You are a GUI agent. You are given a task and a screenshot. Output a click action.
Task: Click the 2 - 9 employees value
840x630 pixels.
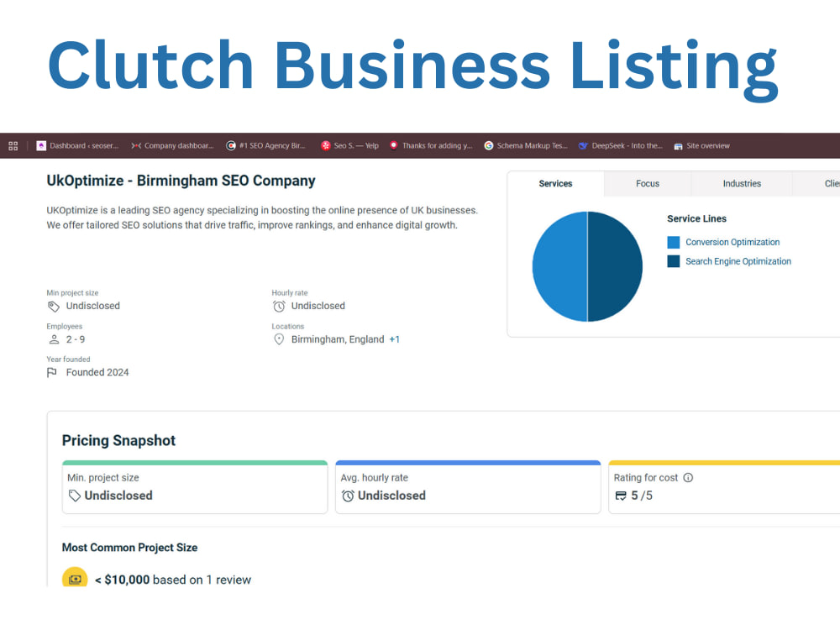76,339
